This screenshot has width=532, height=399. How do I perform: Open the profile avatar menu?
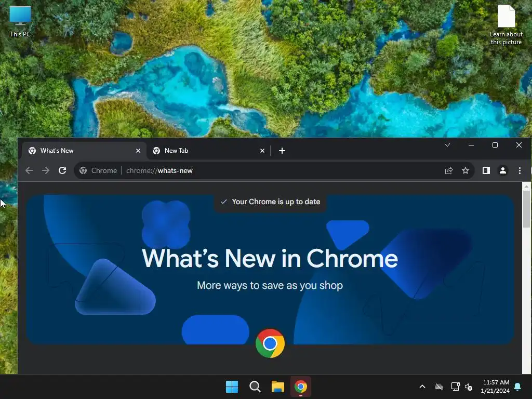(x=503, y=170)
